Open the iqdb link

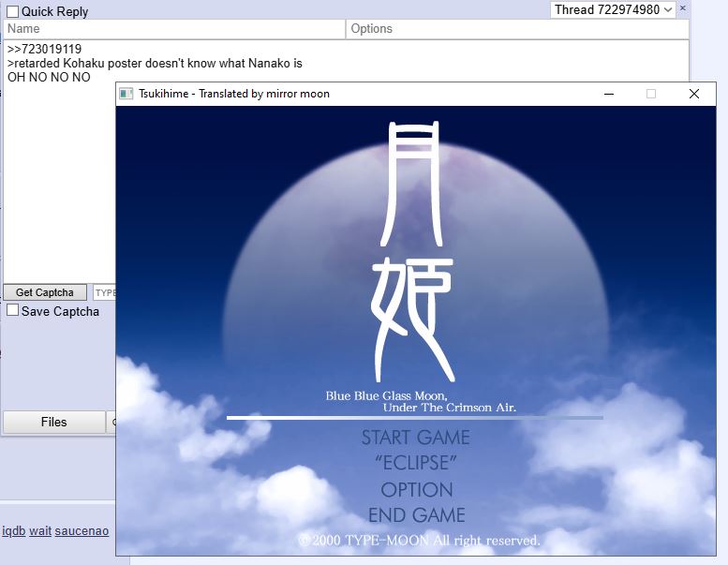14,531
